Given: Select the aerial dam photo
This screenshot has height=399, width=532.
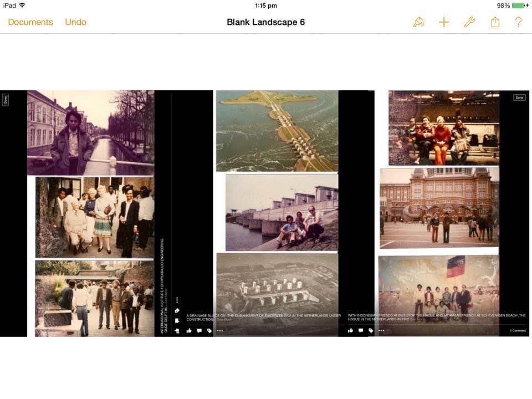Looking at the screenshot, I should [277, 131].
